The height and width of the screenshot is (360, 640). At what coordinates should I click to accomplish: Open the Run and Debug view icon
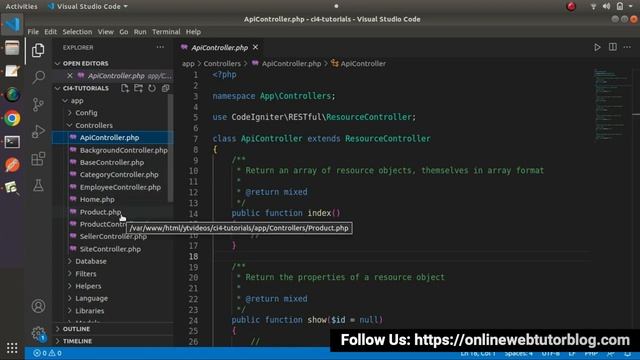tap(38, 131)
